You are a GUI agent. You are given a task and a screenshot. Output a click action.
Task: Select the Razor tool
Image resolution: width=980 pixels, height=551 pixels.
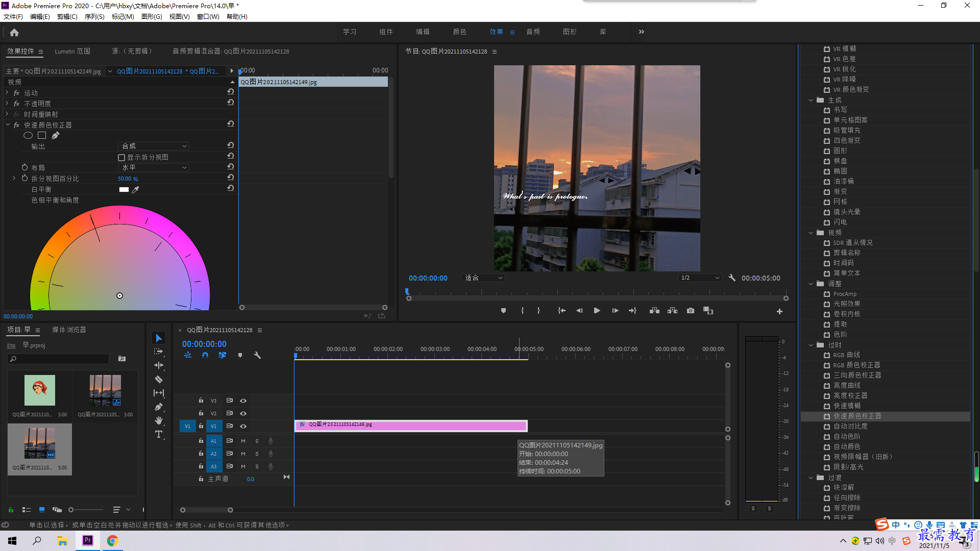point(159,379)
